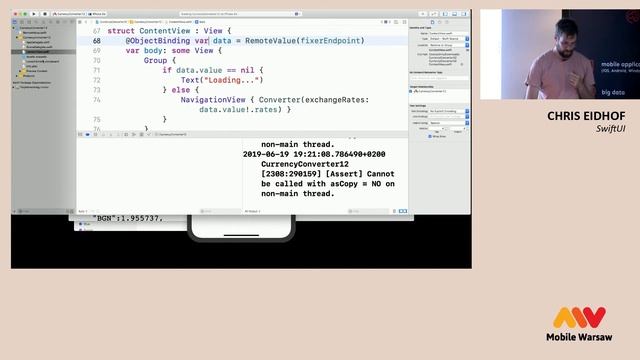Select SceneDelegate.swift in project navigator

(x=38, y=47)
